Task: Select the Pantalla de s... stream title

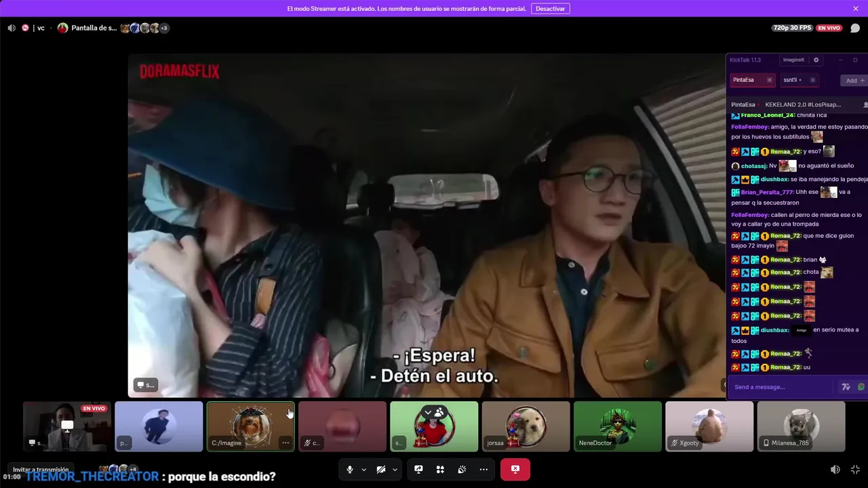Action: pyautogui.click(x=94, y=28)
